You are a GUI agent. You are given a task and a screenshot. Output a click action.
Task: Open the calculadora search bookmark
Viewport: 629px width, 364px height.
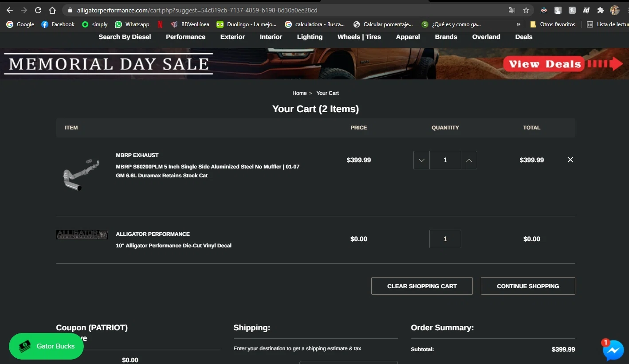click(x=314, y=24)
